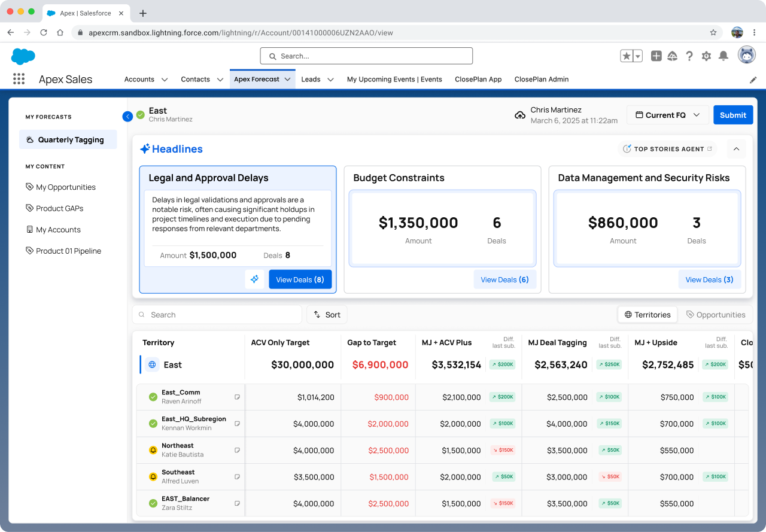Switch to Territories view toggle
This screenshot has height=532, width=766.
click(x=647, y=315)
